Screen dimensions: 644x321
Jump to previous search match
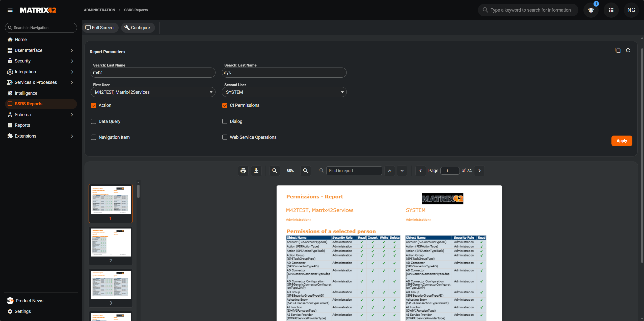pyautogui.click(x=389, y=171)
